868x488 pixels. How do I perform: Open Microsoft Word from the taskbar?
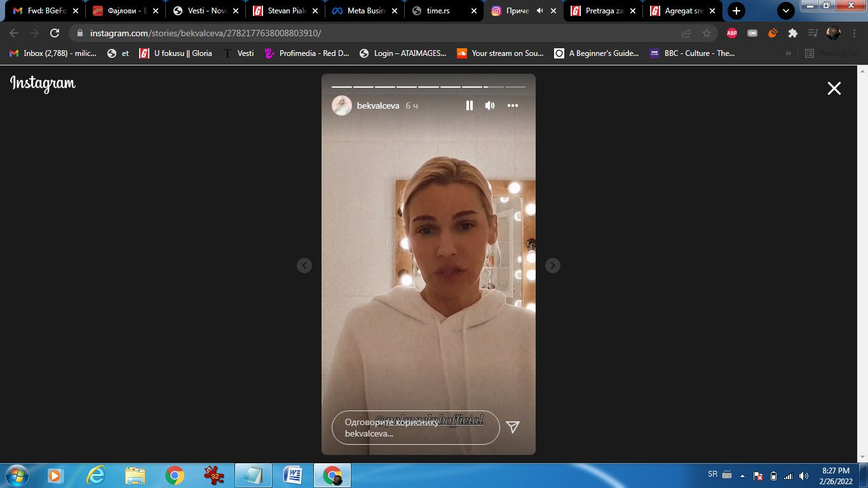pos(293,475)
